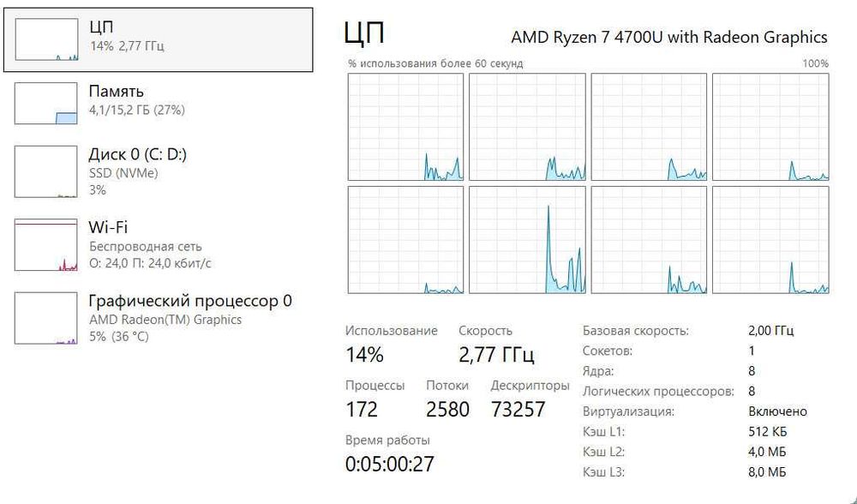Click the Диск 0 mini graph thumbnail
This screenshot has height=504, width=857.
(x=46, y=171)
